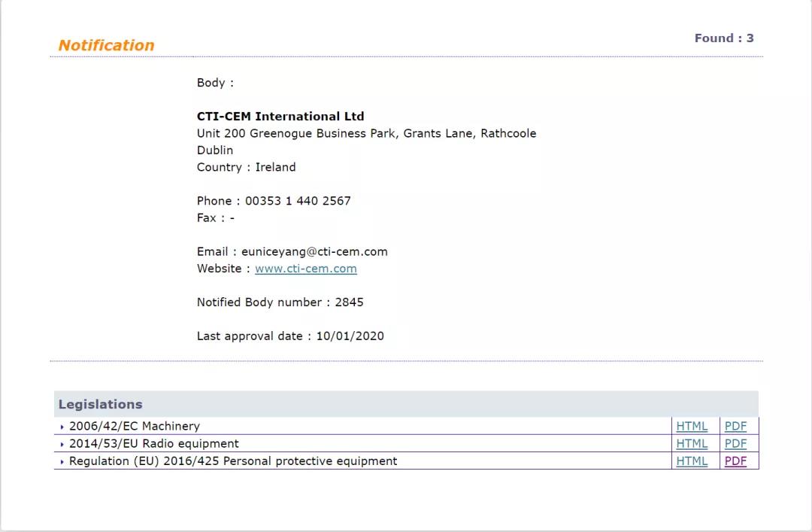This screenshot has width=812, height=532.
Task: Select the 2006/42/EC Machinery legislation row text
Action: (x=134, y=426)
